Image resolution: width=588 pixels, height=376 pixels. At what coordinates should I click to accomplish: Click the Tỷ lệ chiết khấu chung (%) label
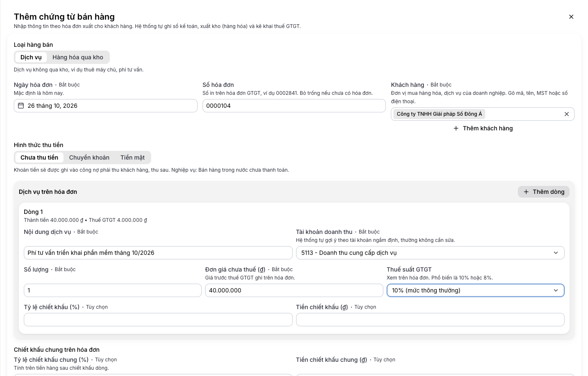51,360
